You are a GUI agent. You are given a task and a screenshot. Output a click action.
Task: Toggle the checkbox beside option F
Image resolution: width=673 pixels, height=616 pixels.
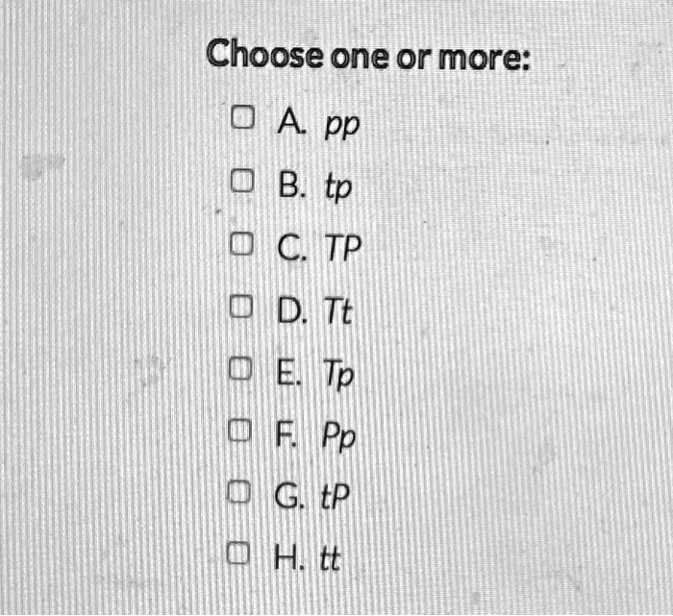[239, 431]
